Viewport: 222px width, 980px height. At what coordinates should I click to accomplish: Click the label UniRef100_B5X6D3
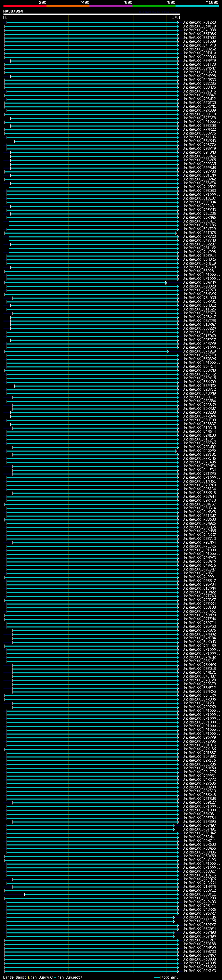pos(199,844)
